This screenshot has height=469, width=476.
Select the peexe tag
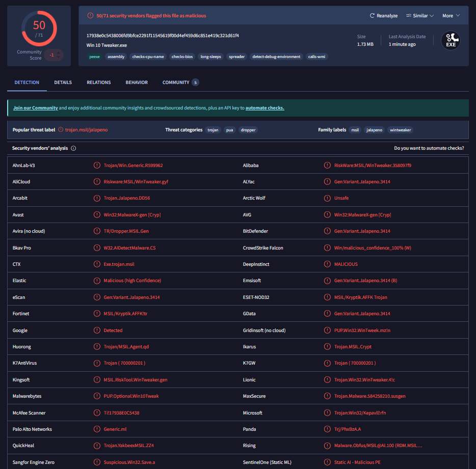(94, 57)
